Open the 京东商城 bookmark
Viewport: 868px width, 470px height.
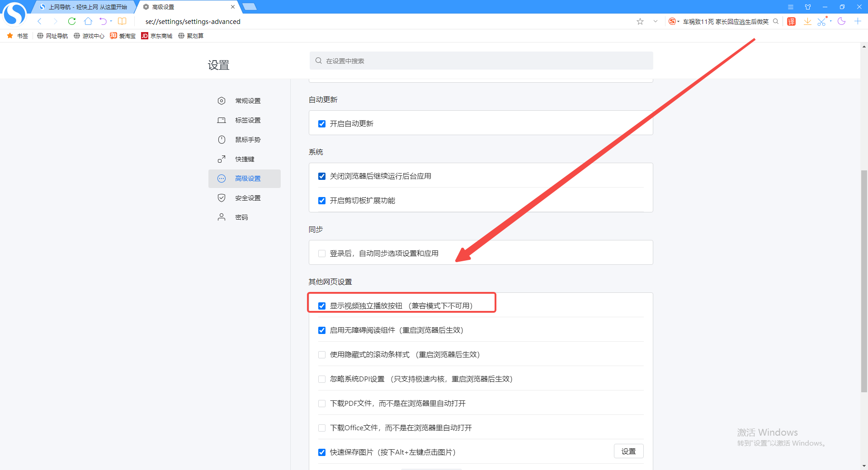[x=157, y=36]
